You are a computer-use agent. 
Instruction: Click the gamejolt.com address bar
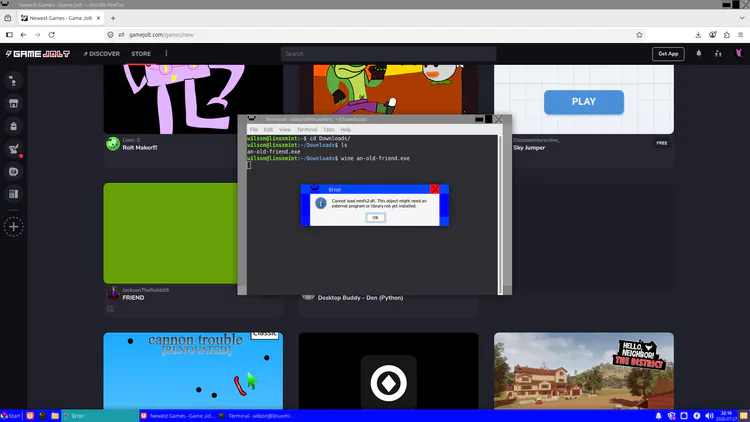(373, 35)
